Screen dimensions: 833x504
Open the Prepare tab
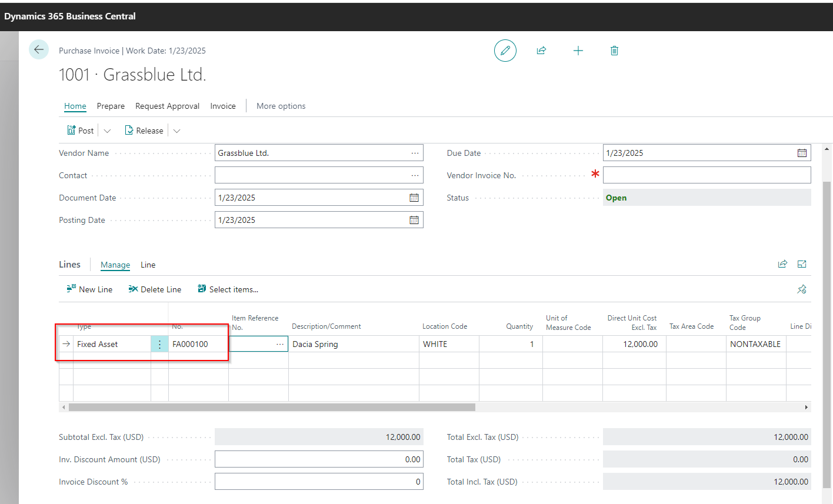pyautogui.click(x=111, y=106)
